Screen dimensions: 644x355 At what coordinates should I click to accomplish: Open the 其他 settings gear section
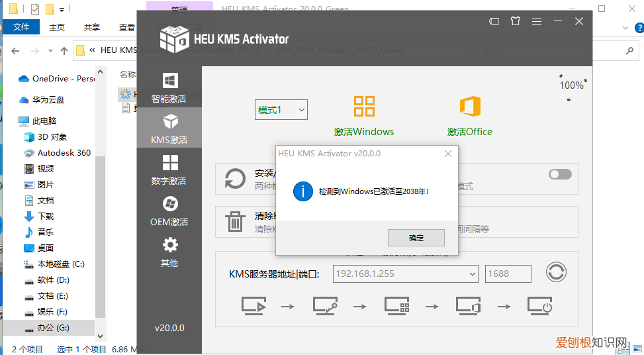169,252
